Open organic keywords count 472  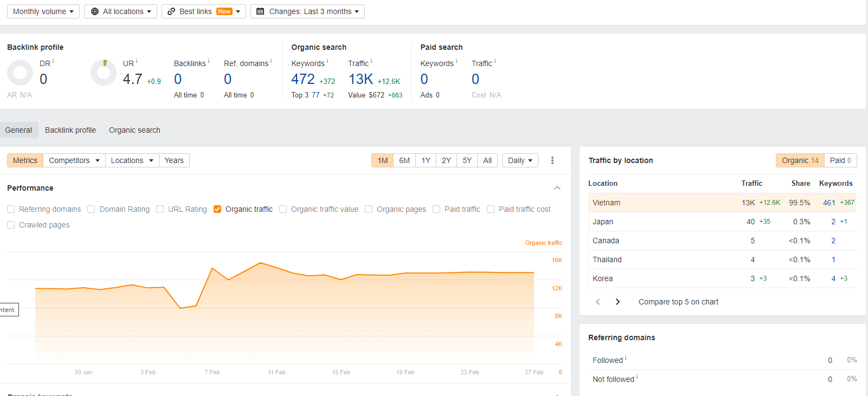(303, 79)
